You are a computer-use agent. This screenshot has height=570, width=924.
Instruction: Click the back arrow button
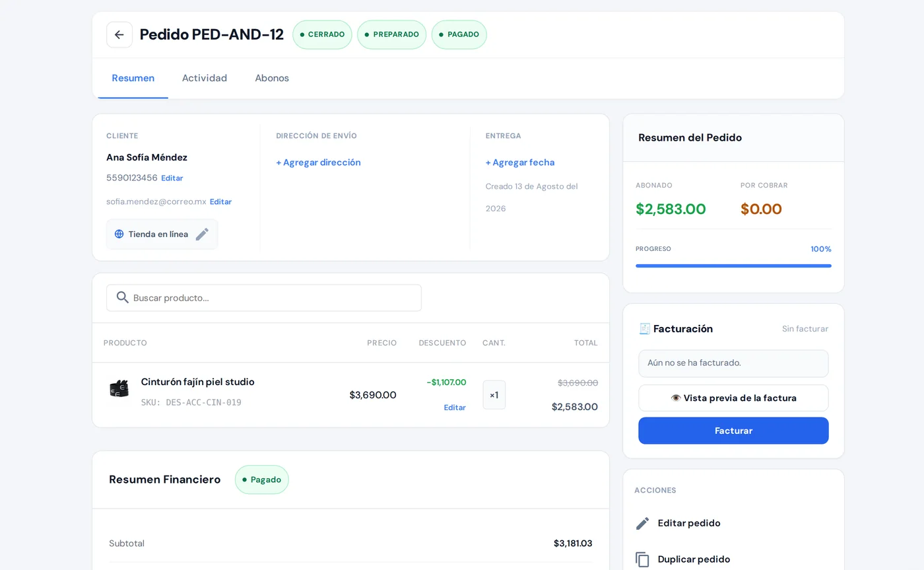[x=119, y=35]
